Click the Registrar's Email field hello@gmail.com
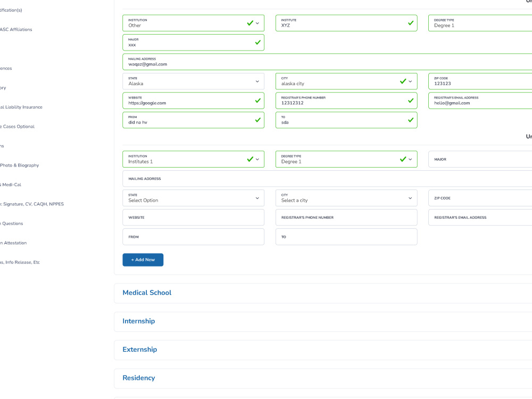Image resolution: width=532 pixels, height=399 pixels. coord(480,101)
